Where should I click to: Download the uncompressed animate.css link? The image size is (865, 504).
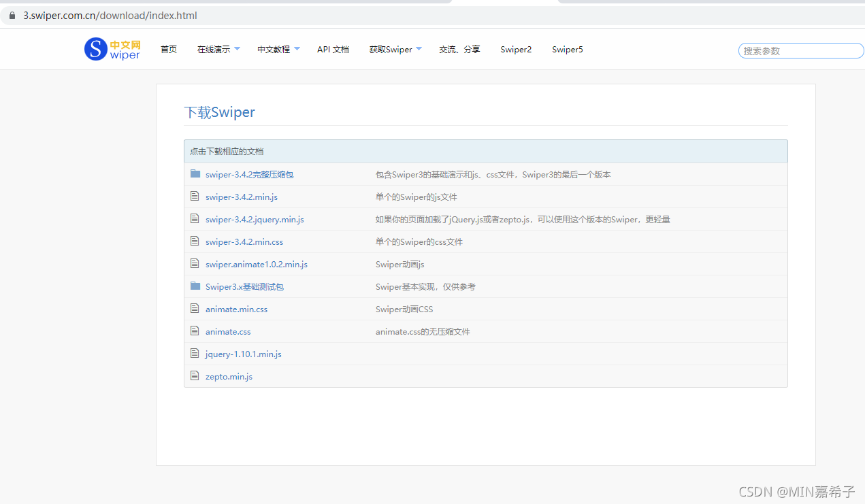[228, 332]
